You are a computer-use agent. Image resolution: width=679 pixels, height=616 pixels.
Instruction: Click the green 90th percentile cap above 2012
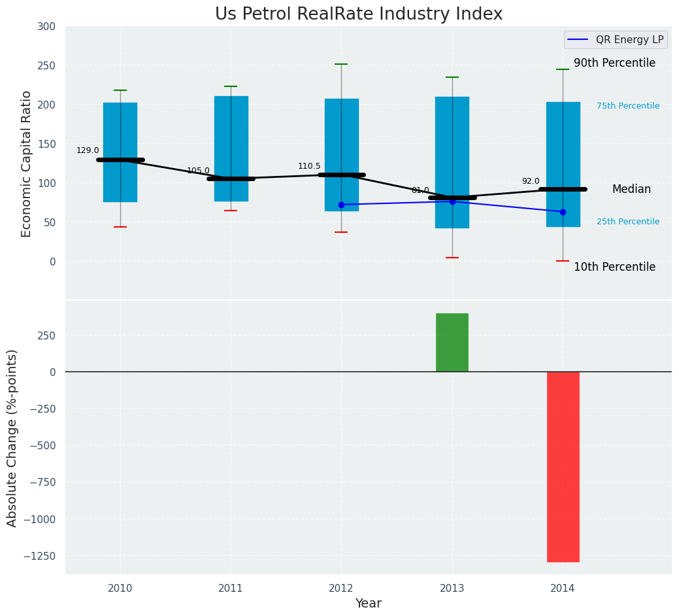pos(341,64)
